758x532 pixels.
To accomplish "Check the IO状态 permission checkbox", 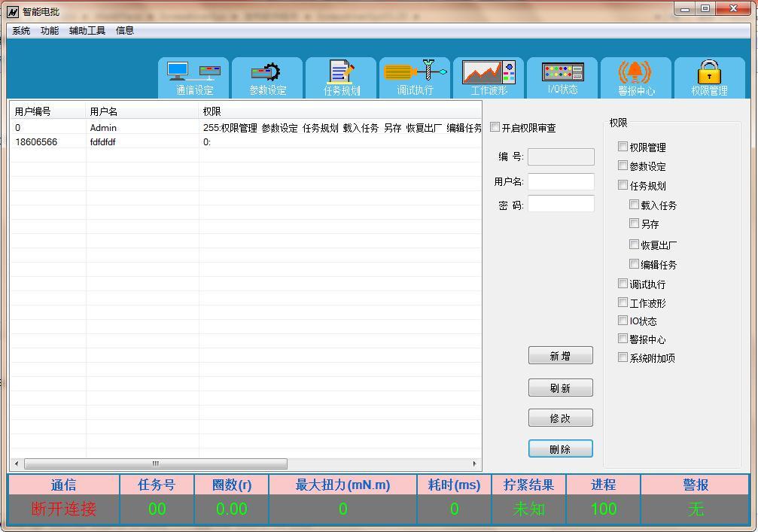I will tap(623, 321).
